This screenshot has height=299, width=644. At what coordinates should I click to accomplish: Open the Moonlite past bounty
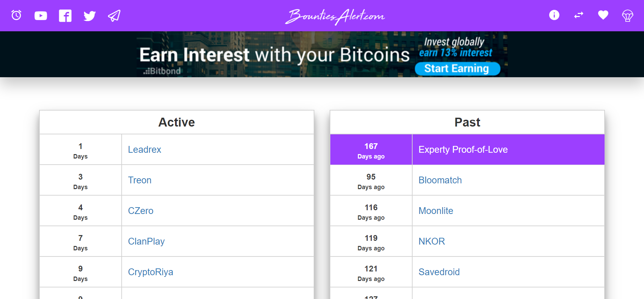436,211
